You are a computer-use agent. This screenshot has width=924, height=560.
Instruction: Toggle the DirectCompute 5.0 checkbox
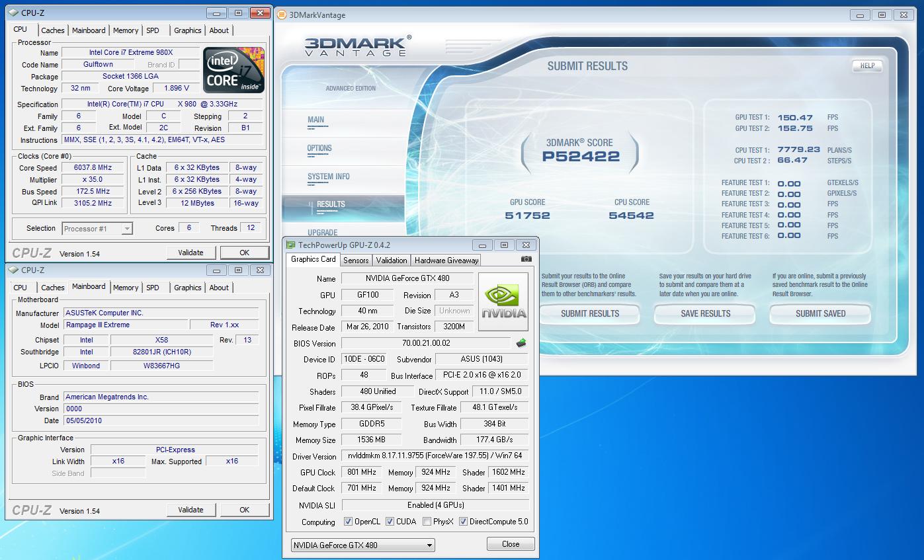(x=464, y=522)
